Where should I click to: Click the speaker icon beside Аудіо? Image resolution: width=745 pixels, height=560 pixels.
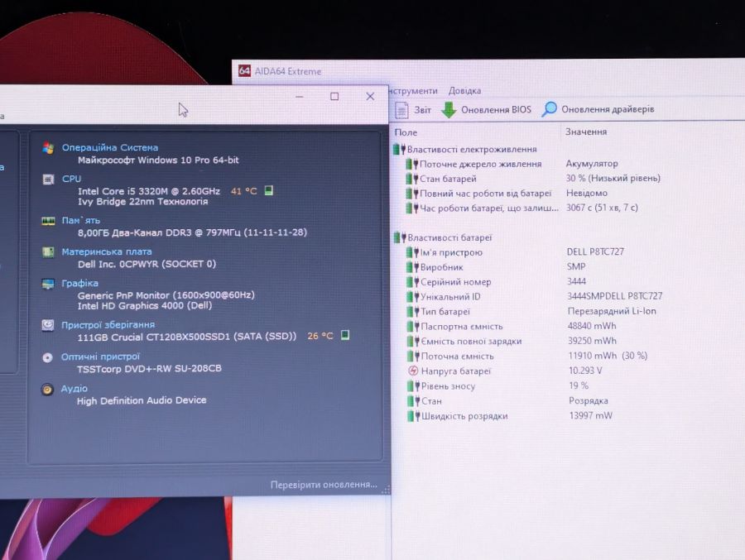tap(47, 390)
